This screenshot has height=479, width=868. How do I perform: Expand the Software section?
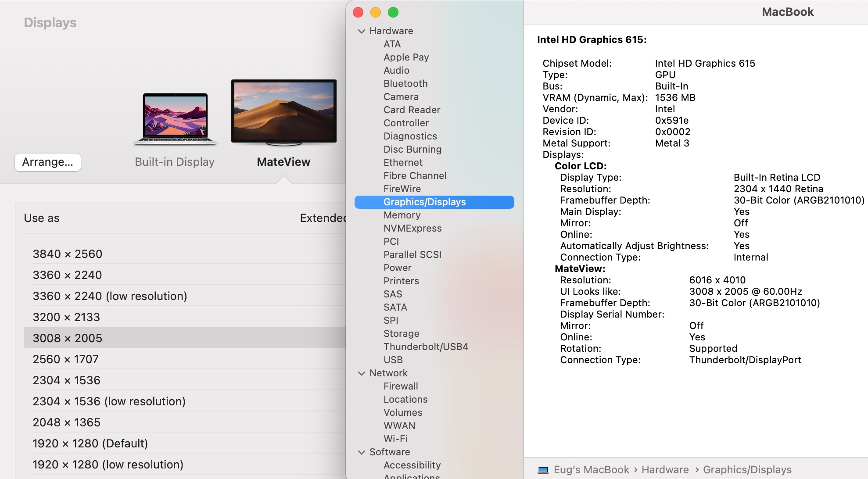362,452
